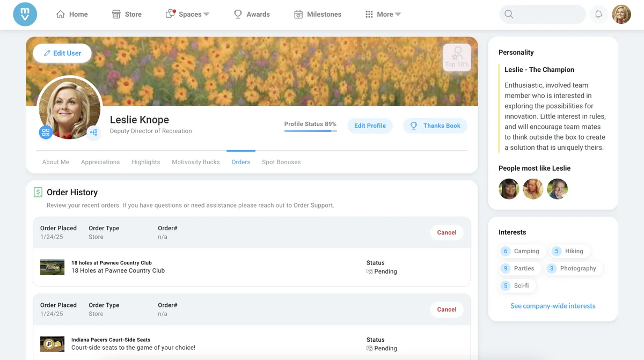Open the Pawnee Country Club thumbnail
Viewport: 644px width, 360px height.
click(x=52, y=267)
